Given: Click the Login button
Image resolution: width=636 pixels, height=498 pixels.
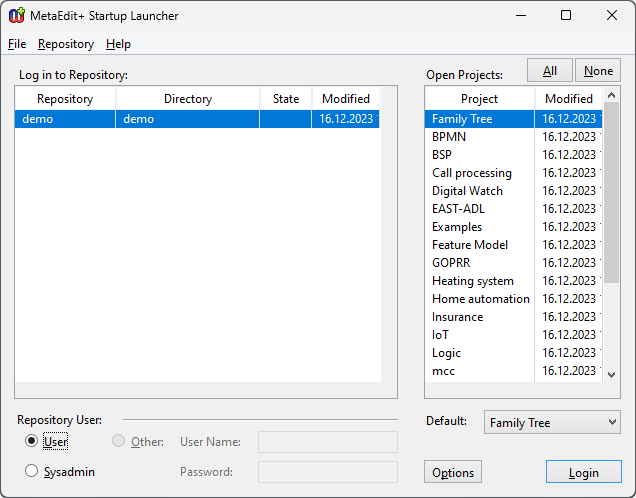Looking at the screenshot, I should point(583,472).
